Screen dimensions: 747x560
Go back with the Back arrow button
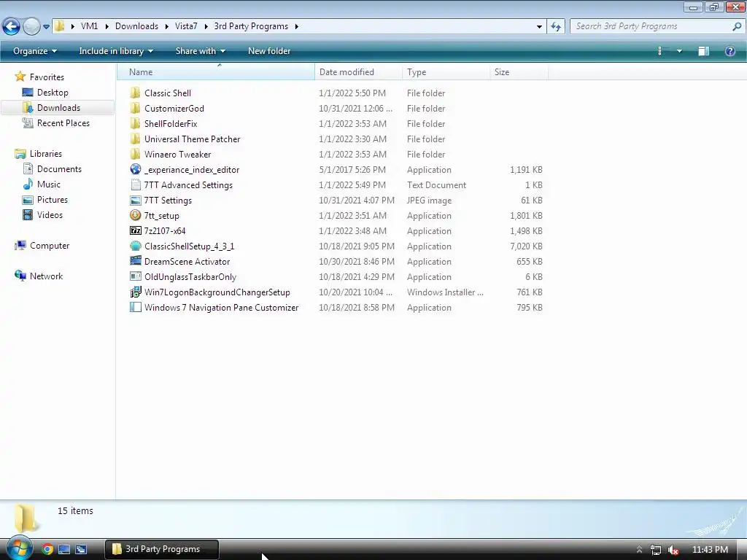(x=12, y=26)
